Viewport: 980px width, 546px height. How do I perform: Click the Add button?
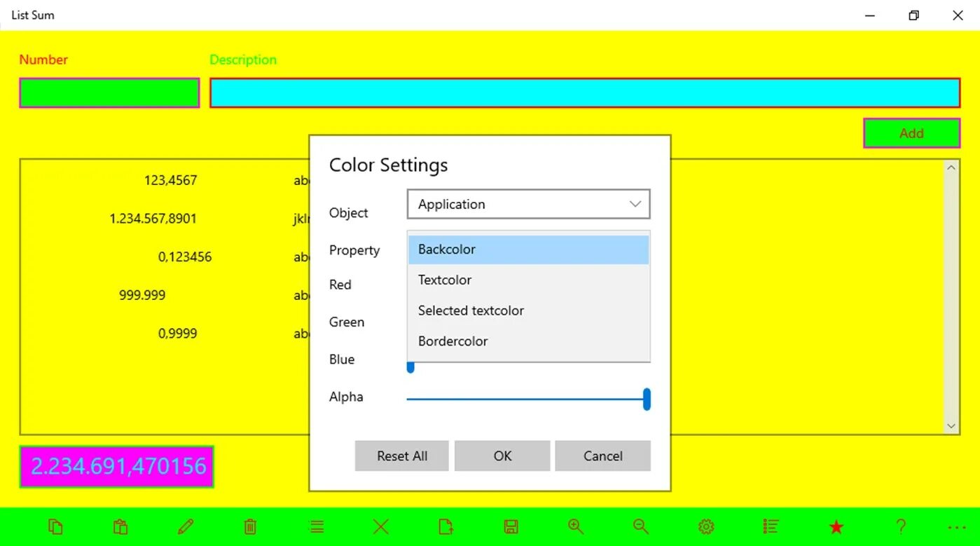click(x=911, y=133)
